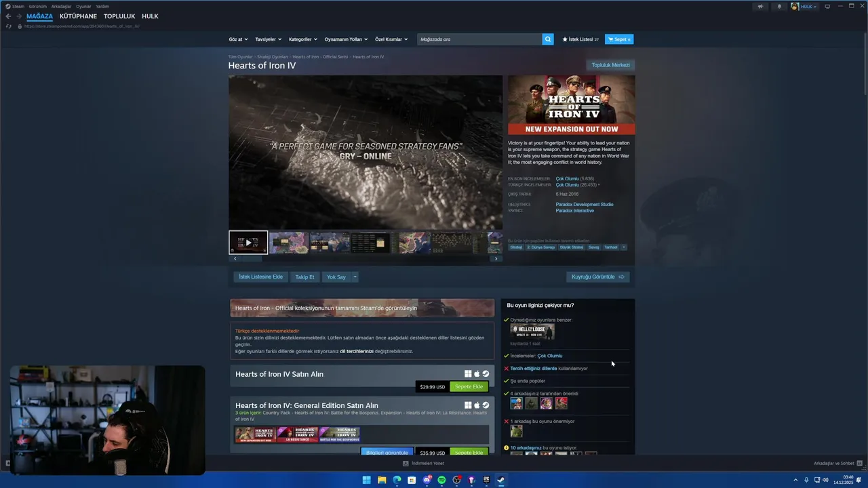Open the HULK account dropdown
Screen dimensions: 868x488
coord(804,6)
